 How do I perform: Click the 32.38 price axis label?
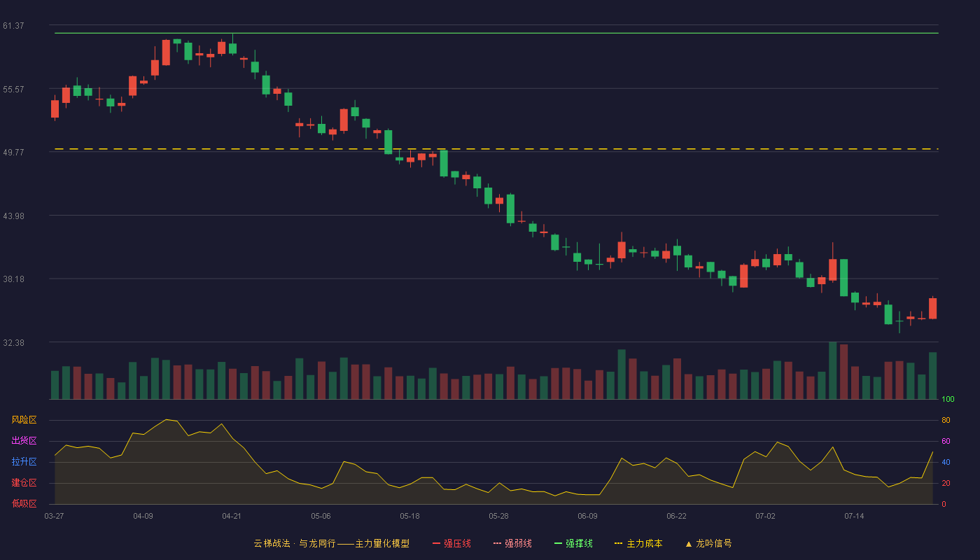click(13, 342)
